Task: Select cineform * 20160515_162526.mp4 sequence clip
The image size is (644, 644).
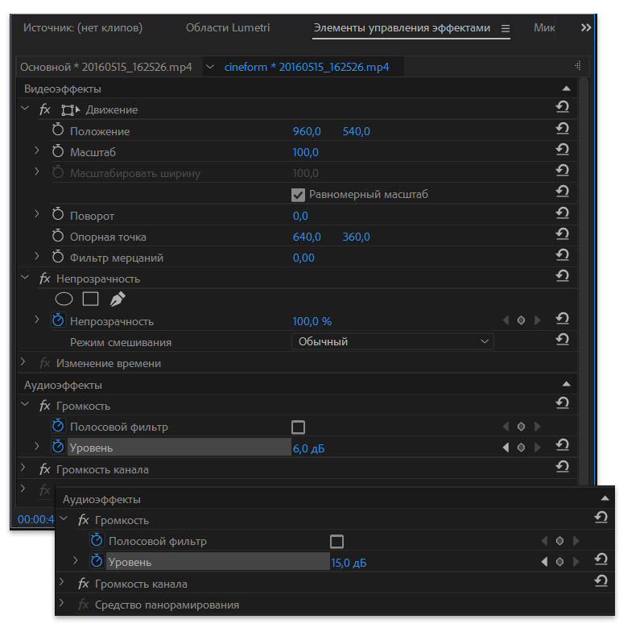Action: pyautogui.click(x=307, y=67)
